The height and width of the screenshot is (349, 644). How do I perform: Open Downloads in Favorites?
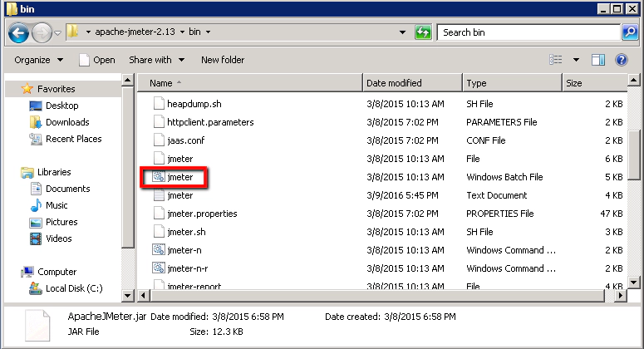67,122
